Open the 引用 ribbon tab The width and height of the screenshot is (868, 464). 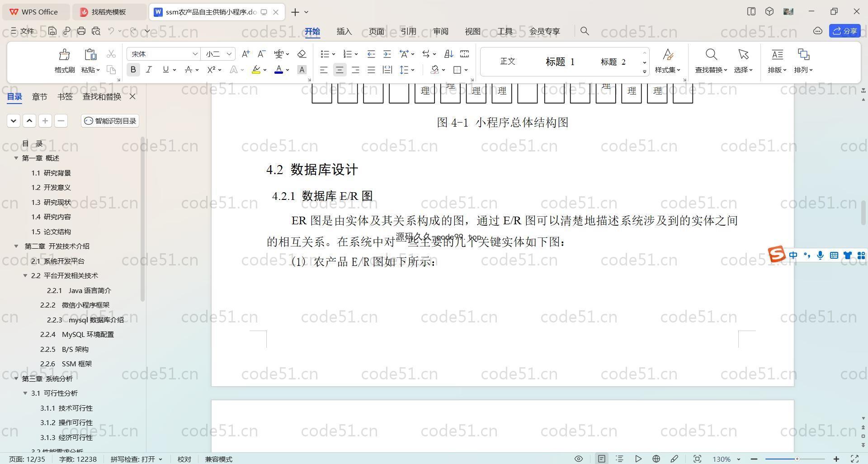tap(408, 31)
